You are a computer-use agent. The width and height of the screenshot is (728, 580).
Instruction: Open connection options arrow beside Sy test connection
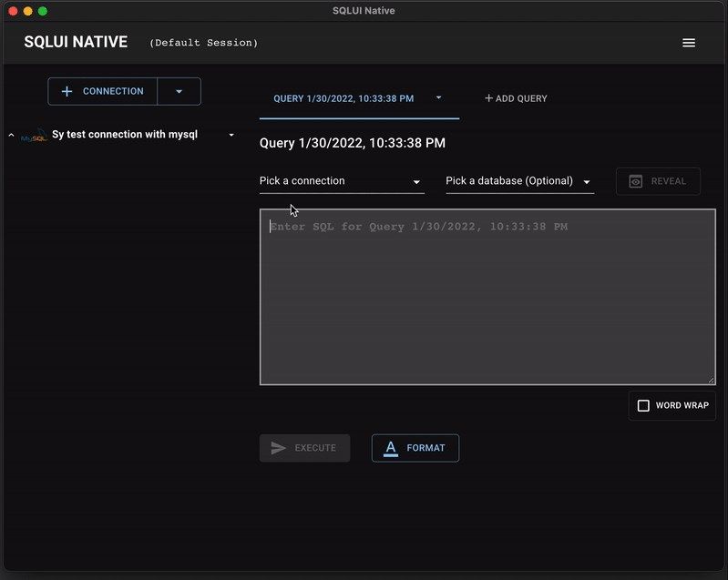coord(231,135)
